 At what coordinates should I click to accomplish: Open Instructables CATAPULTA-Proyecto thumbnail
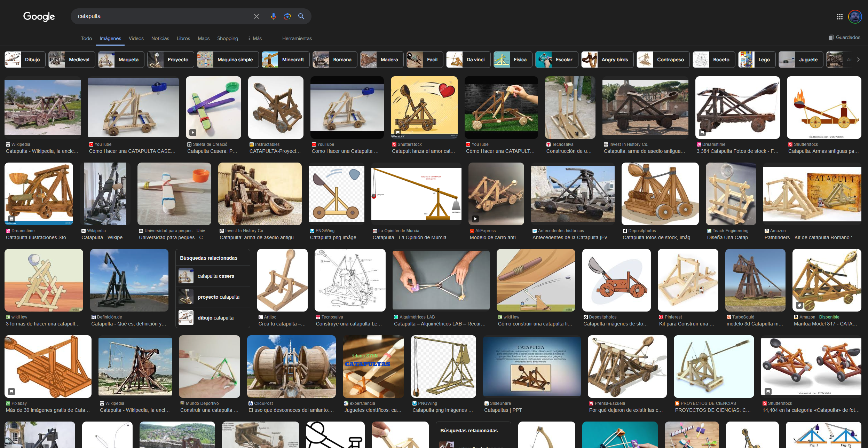276,108
